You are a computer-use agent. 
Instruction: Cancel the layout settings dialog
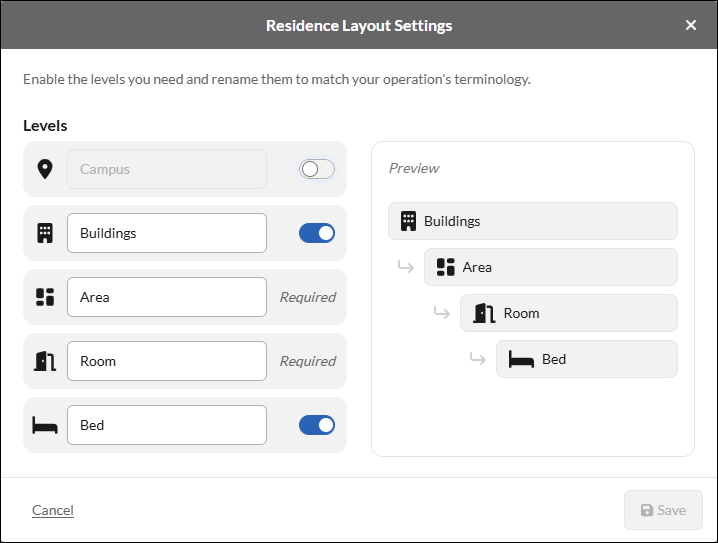(x=53, y=510)
